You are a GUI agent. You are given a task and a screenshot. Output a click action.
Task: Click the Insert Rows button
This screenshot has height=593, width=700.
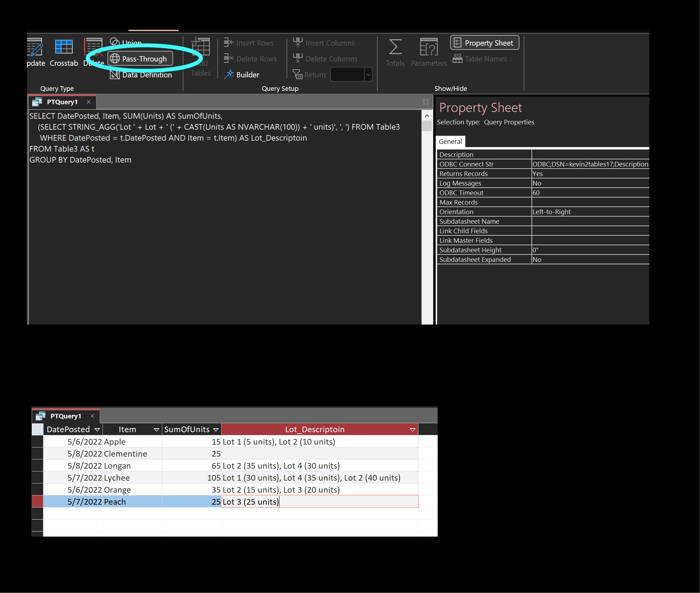(x=249, y=43)
